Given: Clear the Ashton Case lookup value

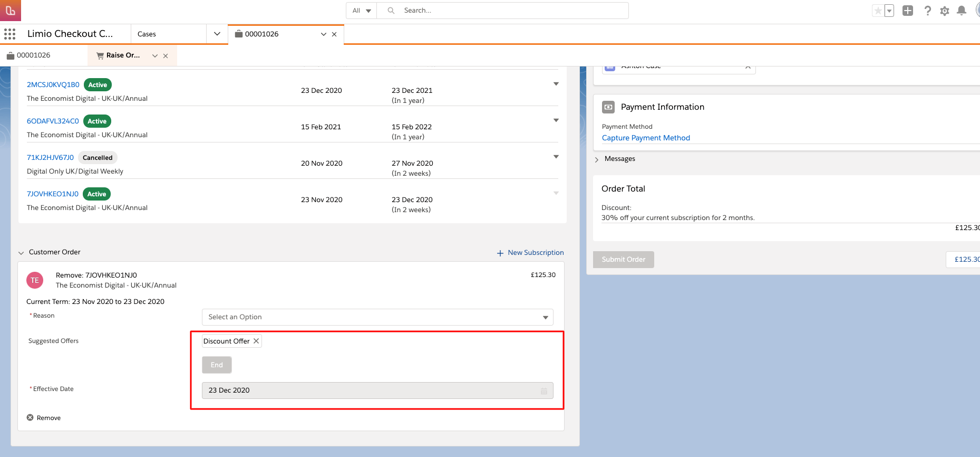Looking at the screenshot, I should [x=748, y=66].
